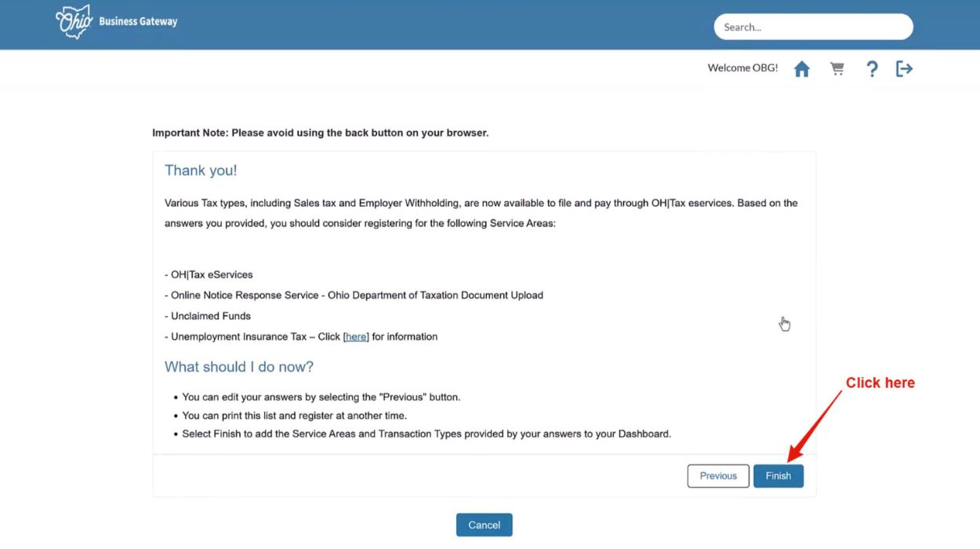Click the red "Click here" annotation
Screen dimensions: 980x549
(x=880, y=383)
